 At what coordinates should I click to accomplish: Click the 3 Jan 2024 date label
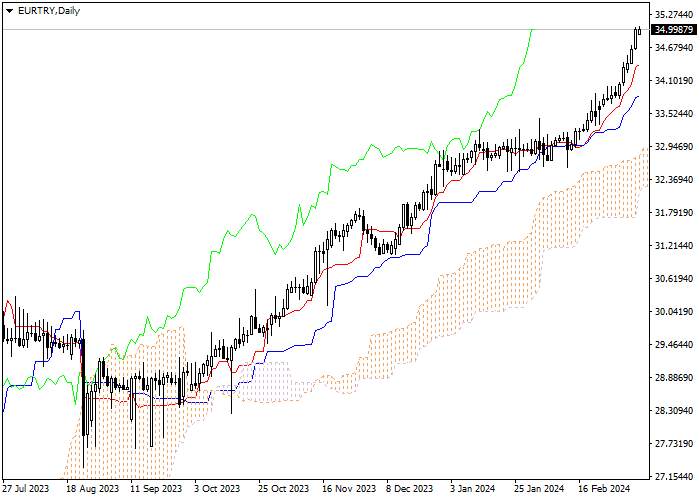(x=473, y=488)
